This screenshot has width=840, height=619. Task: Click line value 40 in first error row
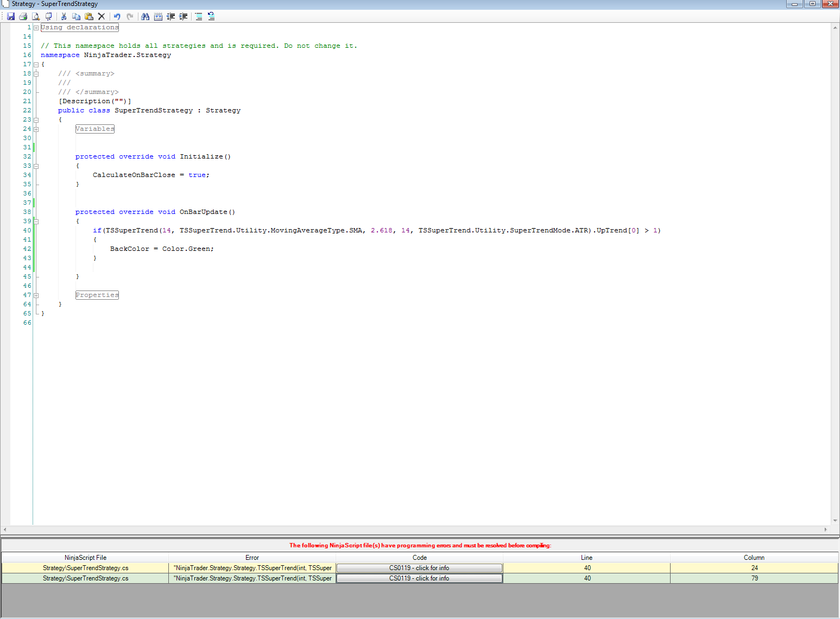click(587, 568)
